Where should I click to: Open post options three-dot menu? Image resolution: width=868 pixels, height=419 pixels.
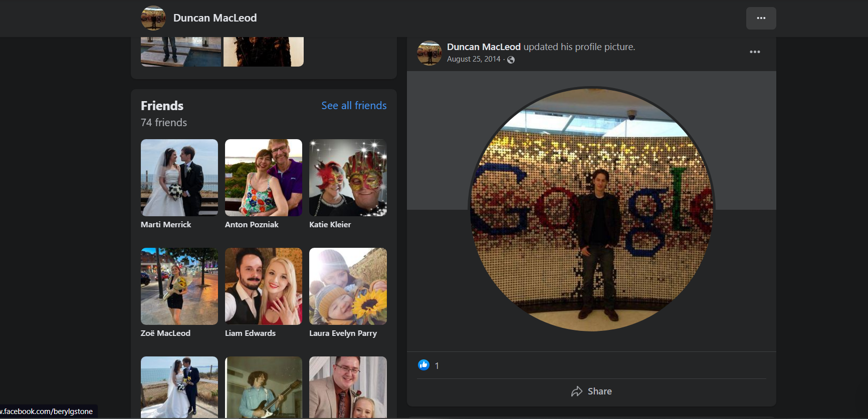(x=755, y=52)
